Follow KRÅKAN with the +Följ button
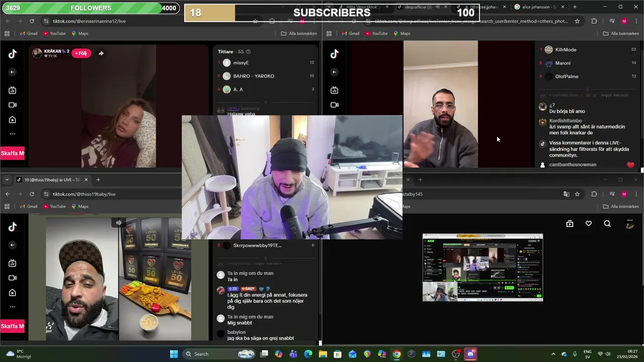The image size is (644, 362). 81,53
